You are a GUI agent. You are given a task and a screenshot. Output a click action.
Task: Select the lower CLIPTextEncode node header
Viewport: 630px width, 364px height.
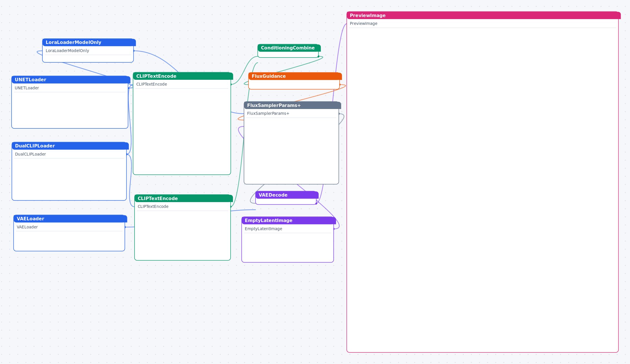click(183, 198)
